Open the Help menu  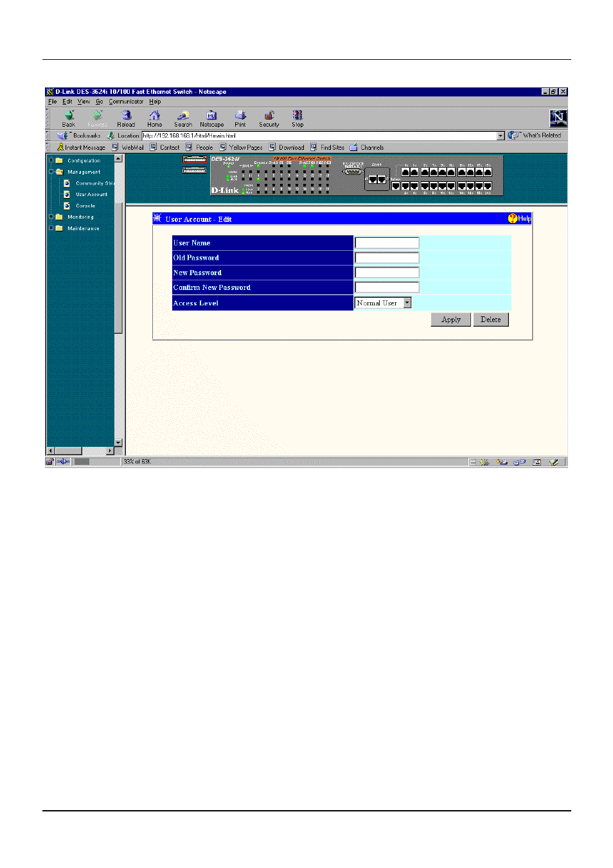(x=155, y=102)
